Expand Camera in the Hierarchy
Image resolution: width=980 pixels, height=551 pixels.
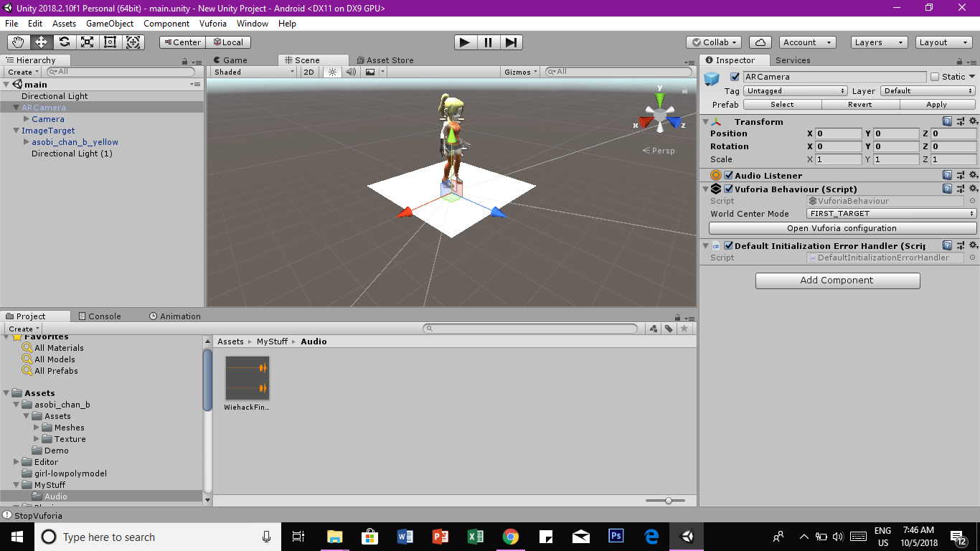coord(27,119)
